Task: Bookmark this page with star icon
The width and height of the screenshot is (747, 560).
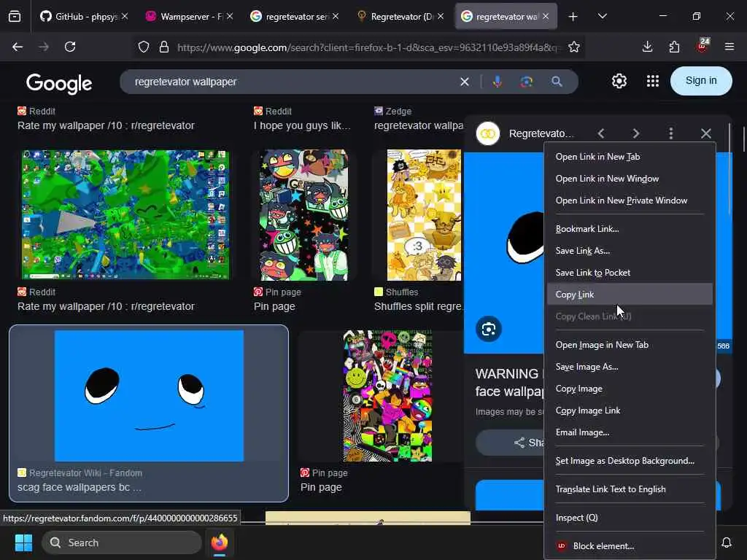Action: (574, 47)
